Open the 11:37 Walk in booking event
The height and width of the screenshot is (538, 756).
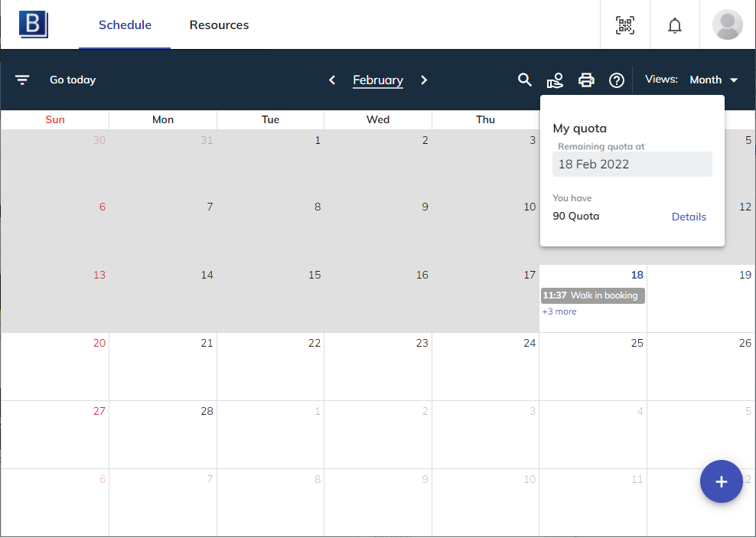(593, 295)
